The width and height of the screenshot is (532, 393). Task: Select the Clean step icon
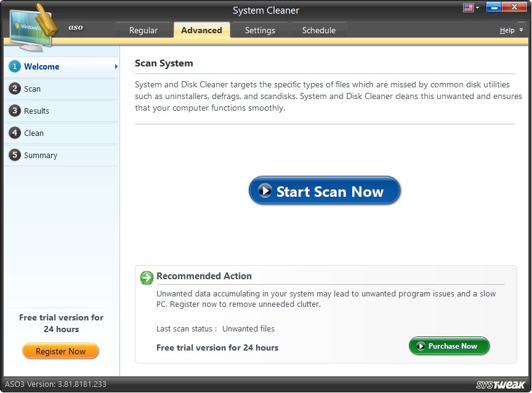15,133
